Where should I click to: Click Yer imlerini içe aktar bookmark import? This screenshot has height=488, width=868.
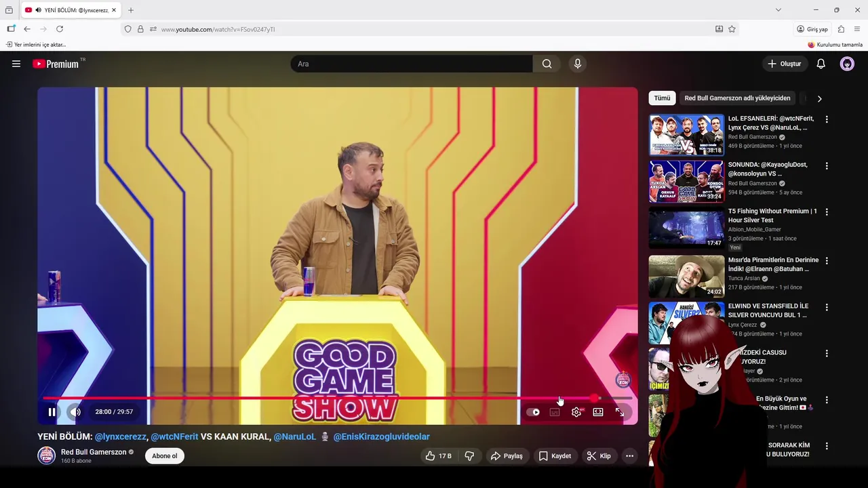click(36, 45)
